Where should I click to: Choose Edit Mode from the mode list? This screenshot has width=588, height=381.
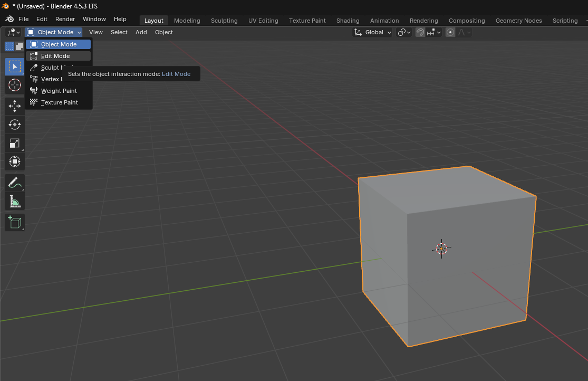[55, 56]
